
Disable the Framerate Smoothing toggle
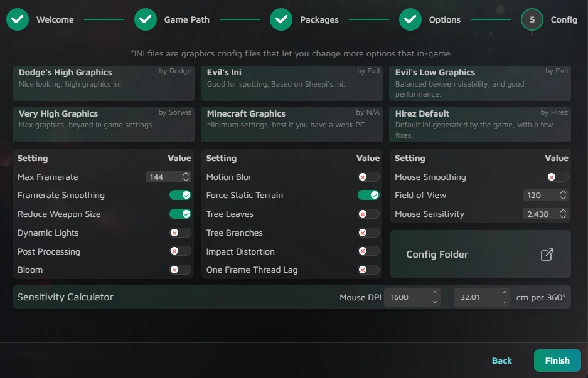180,196
